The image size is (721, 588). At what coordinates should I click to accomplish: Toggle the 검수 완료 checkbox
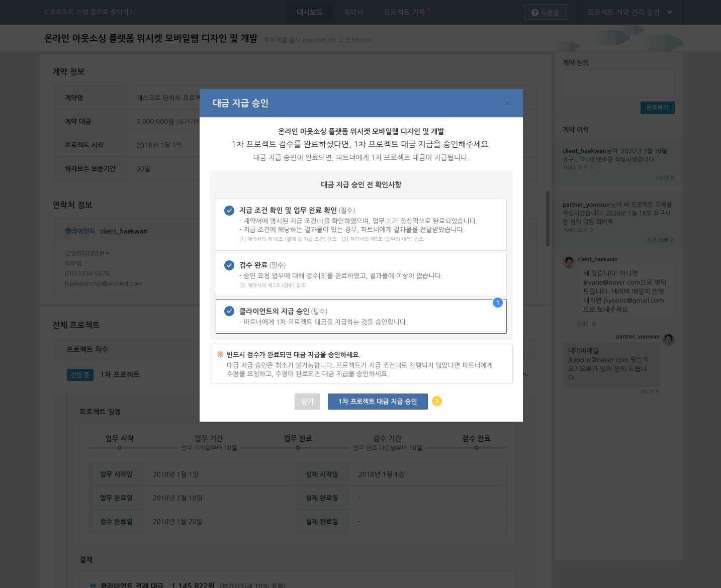click(x=229, y=265)
